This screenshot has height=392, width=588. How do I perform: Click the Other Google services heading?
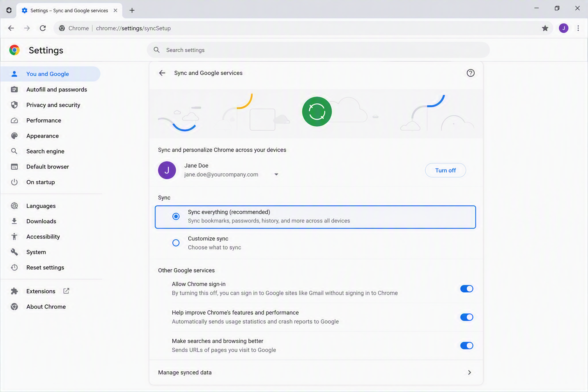click(x=186, y=270)
